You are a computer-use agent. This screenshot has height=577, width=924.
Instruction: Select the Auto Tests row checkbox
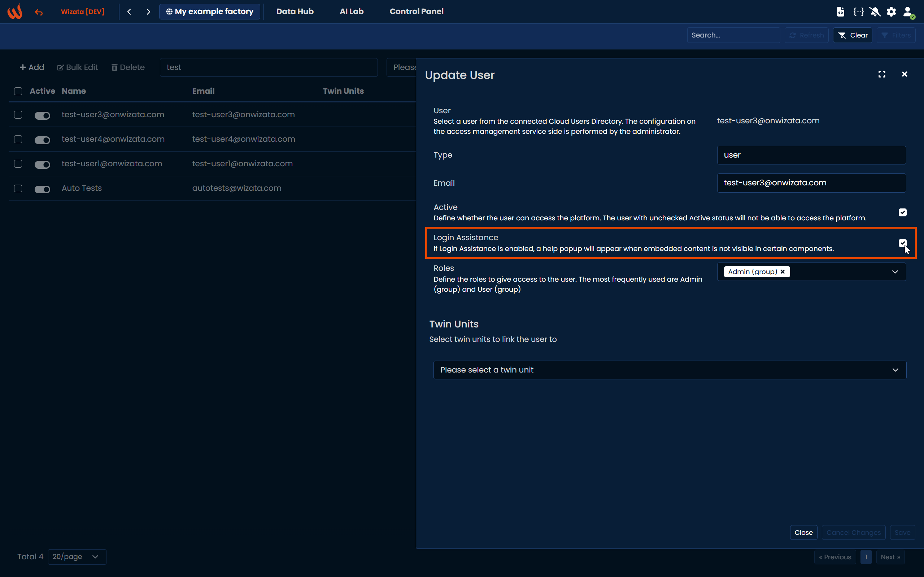pyautogui.click(x=18, y=188)
